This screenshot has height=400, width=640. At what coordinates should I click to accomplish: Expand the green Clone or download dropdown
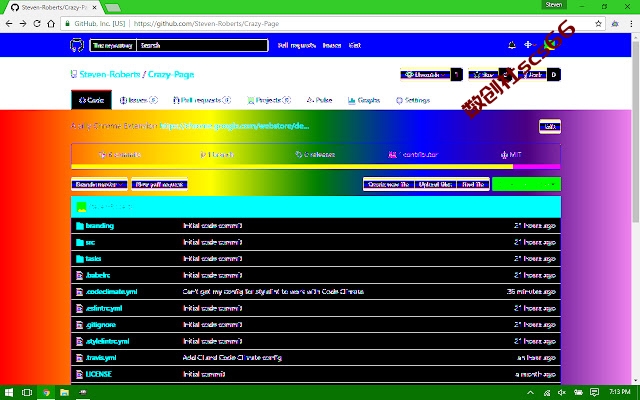(526, 184)
